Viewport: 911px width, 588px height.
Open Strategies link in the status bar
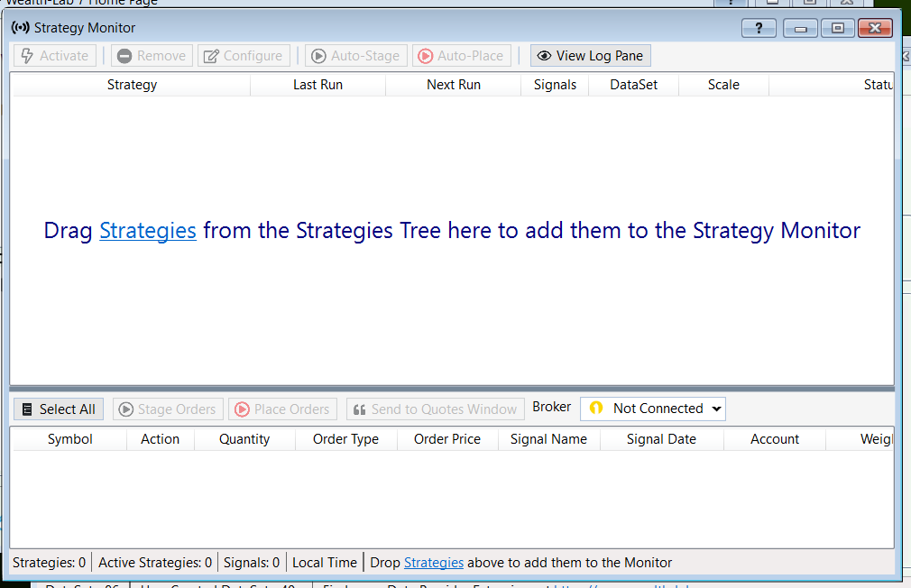(x=434, y=563)
